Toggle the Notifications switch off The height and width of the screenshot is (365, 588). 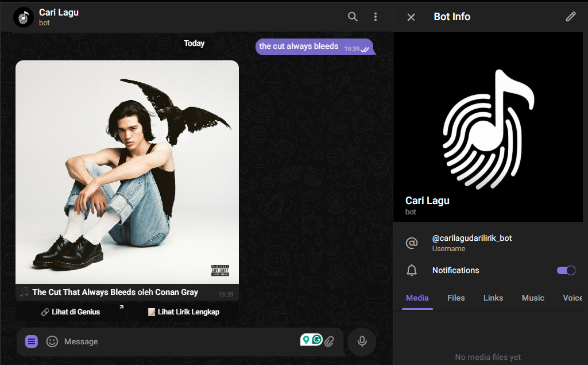[x=566, y=270]
